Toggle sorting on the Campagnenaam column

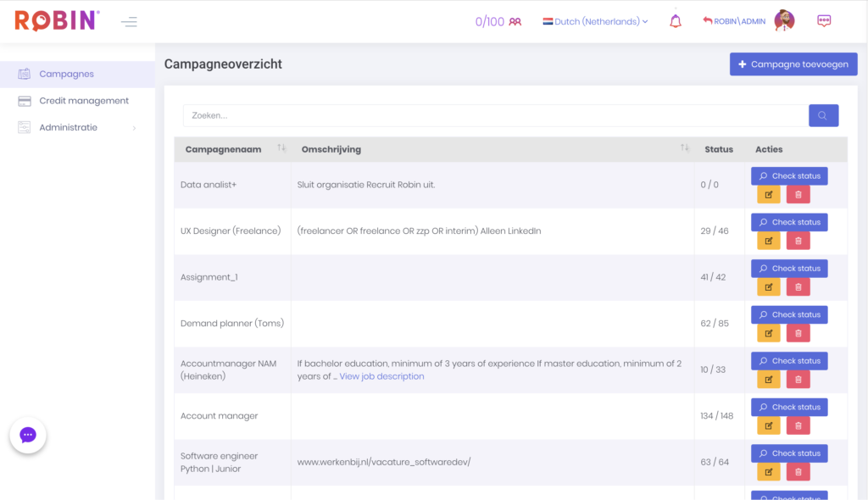[281, 148]
